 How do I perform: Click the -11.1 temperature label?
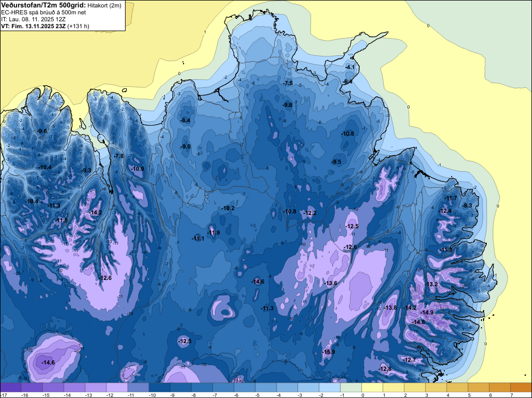(198, 238)
